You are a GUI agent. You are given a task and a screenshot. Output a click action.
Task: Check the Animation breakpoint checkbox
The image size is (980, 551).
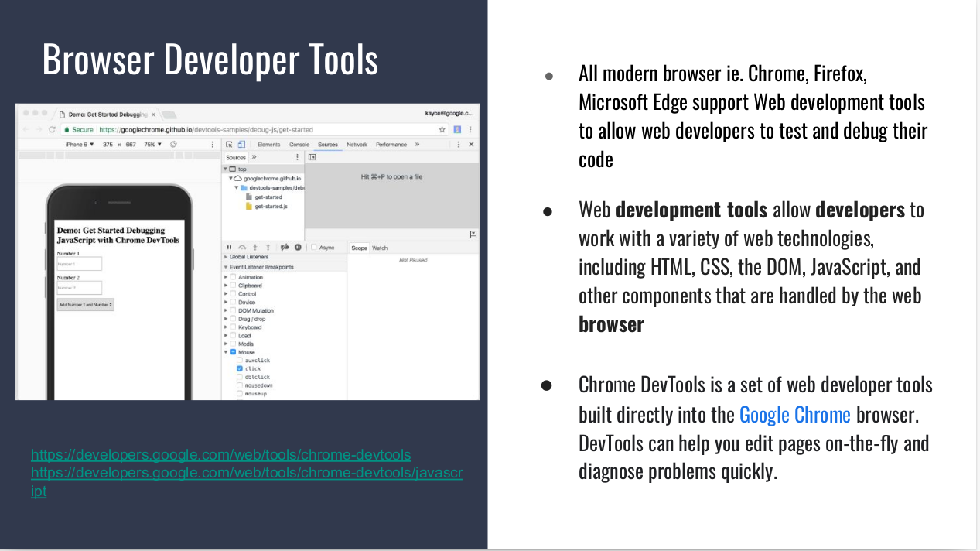click(233, 277)
